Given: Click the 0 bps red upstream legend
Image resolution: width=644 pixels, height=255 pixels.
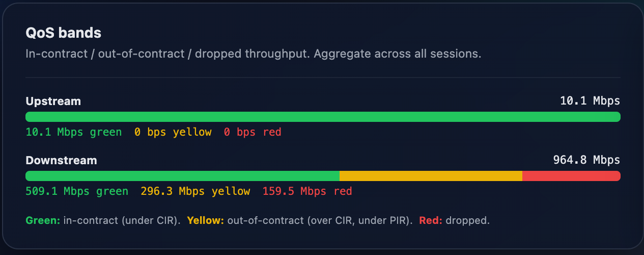Looking at the screenshot, I should 253,132.
